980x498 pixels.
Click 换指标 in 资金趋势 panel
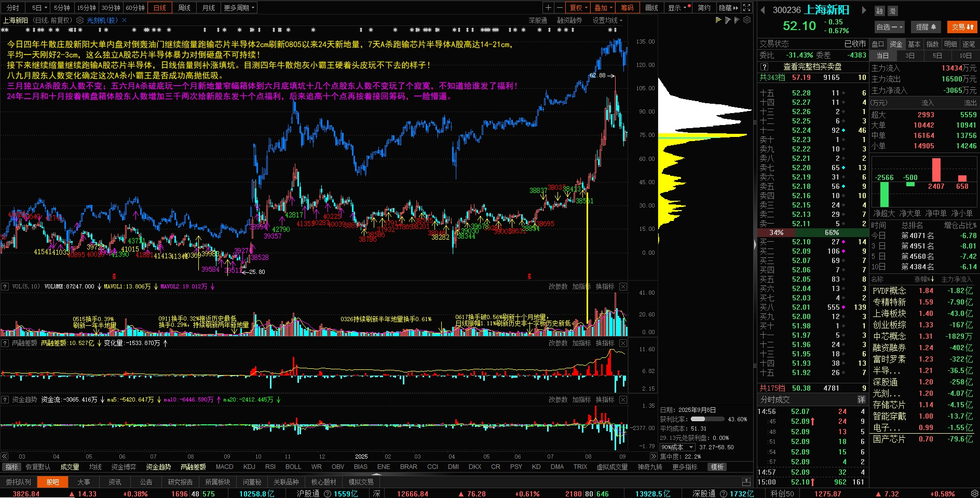[605, 399]
